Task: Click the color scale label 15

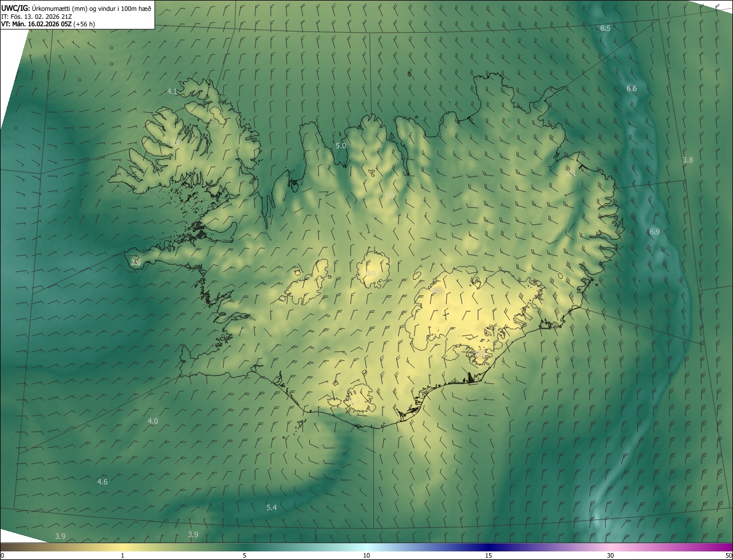Action: coord(488,555)
